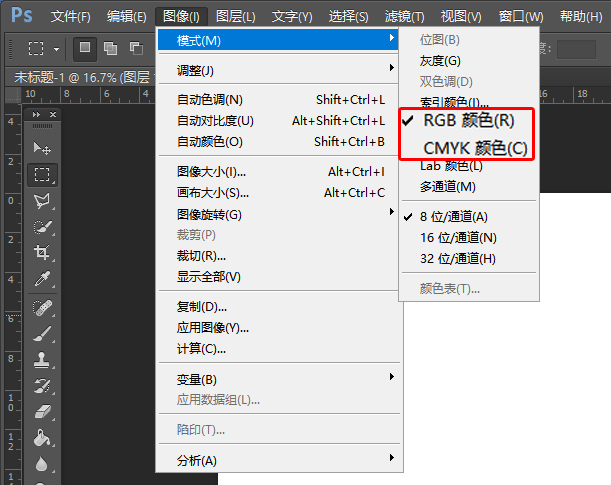Switch mode to 灰度(G)
This screenshot has width=611, height=485.
(469, 61)
